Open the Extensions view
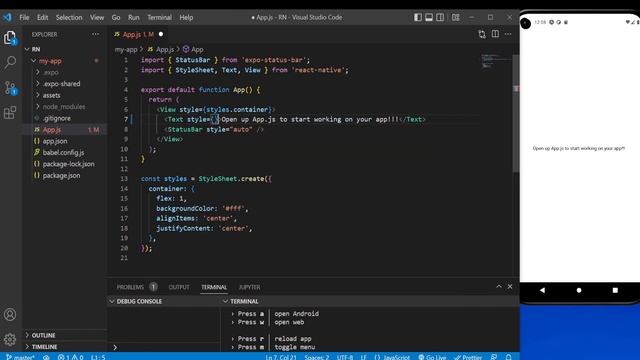Viewport: 640px width, 360px height. click(10, 112)
